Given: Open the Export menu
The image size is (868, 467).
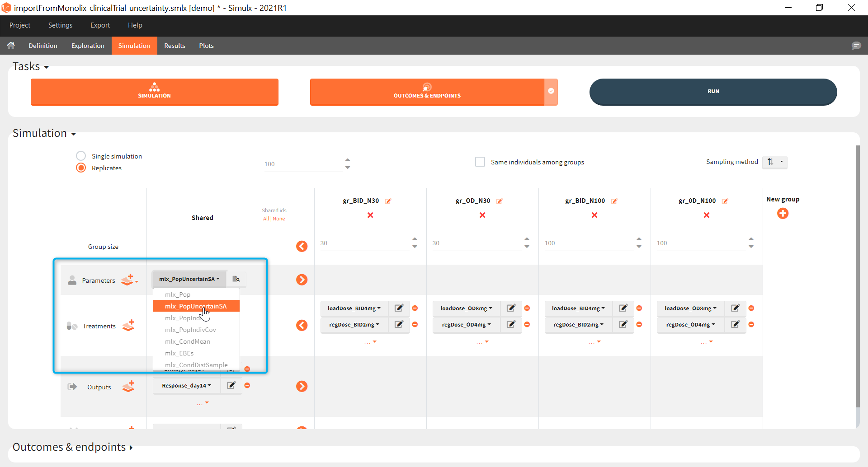Looking at the screenshot, I should [100, 25].
